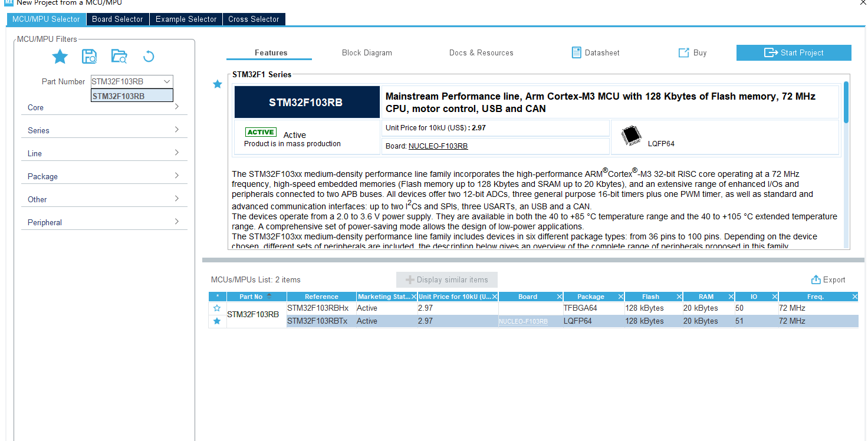Reset all filters circular arrow icon
868x441 pixels.
149,57
